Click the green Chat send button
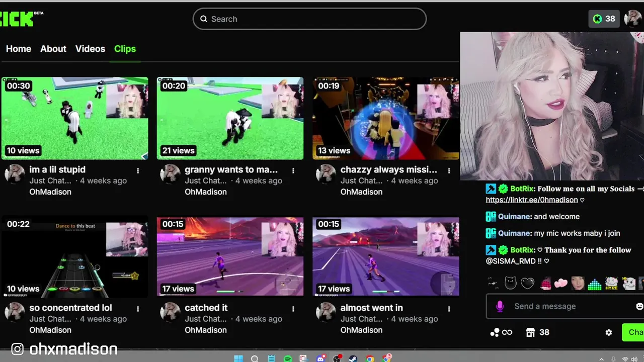This screenshot has width=644, height=362. (x=633, y=332)
